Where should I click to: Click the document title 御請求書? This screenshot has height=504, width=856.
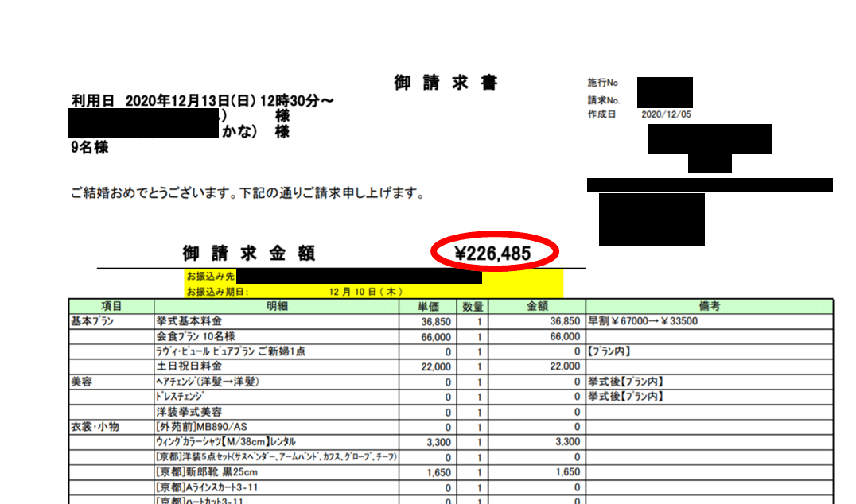coord(446,83)
